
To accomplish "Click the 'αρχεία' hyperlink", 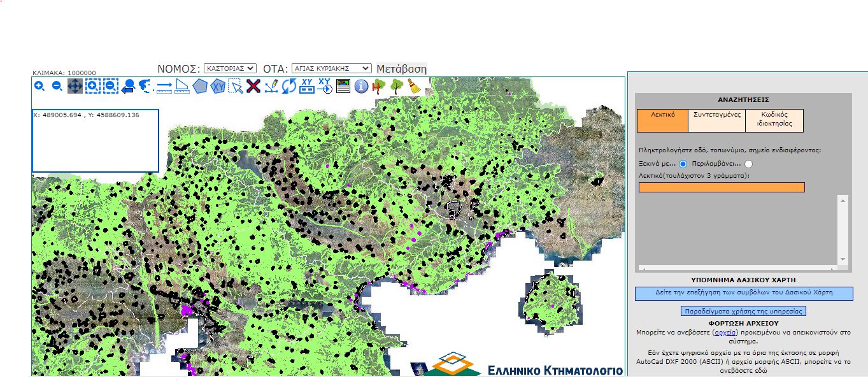I will coord(725,333).
